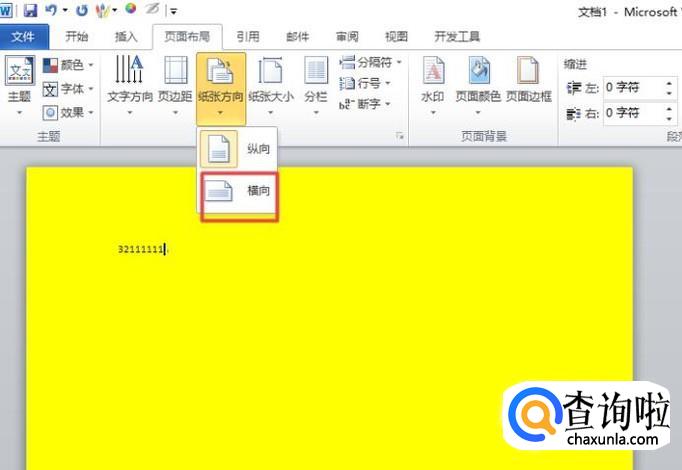Screen dimensions: 682x470
Task: Click the 32111111 text in the document
Action: (x=140, y=249)
